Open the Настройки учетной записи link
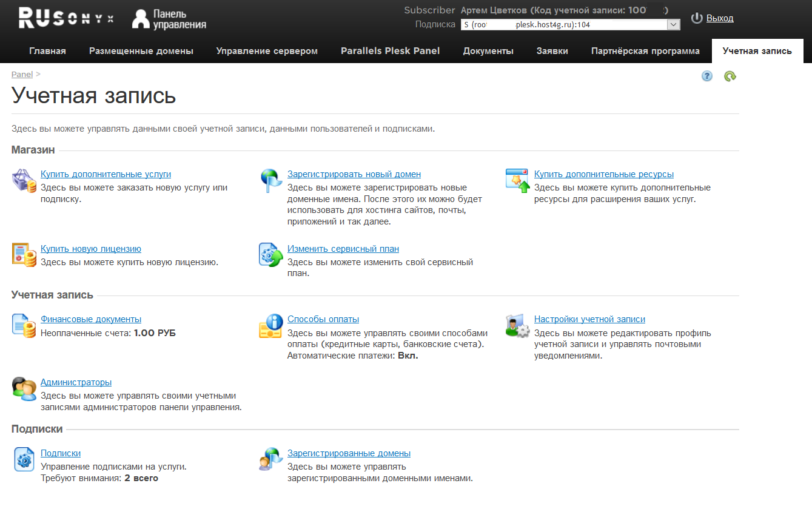Image resolution: width=812 pixels, height=523 pixels. click(x=589, y=319)
